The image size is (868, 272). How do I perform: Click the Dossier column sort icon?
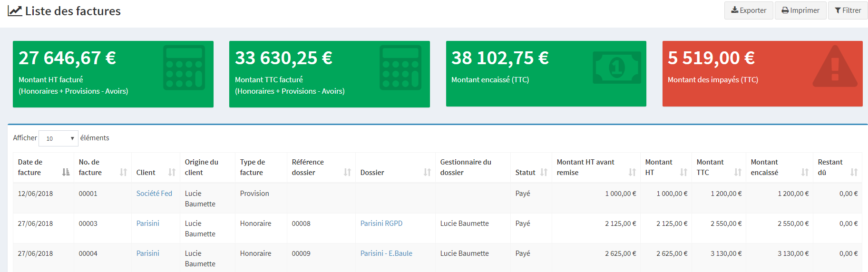pos(427,172)
